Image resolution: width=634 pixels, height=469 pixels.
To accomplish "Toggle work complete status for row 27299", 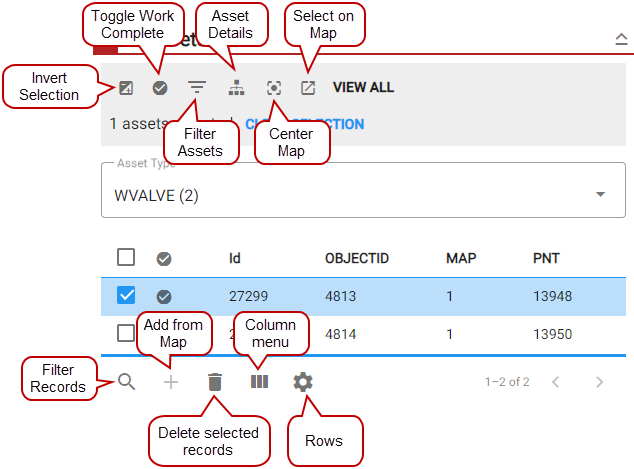I will [x=164, y=297].
